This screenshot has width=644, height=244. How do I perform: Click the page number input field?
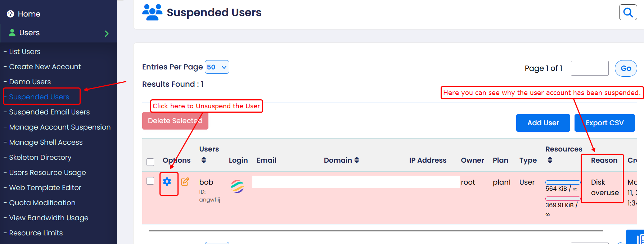589,68
